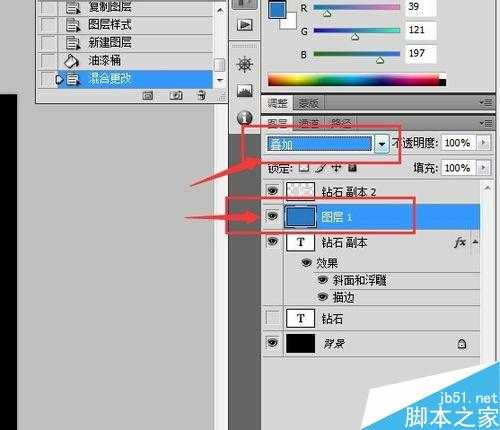Open the 填充 fill slider arrow

483,168
